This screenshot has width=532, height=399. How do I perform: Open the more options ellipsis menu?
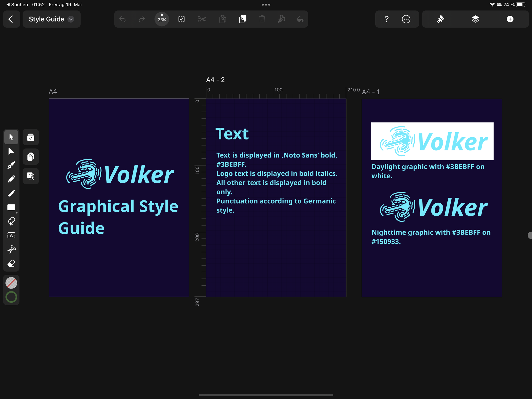click(x=406, y=19)
